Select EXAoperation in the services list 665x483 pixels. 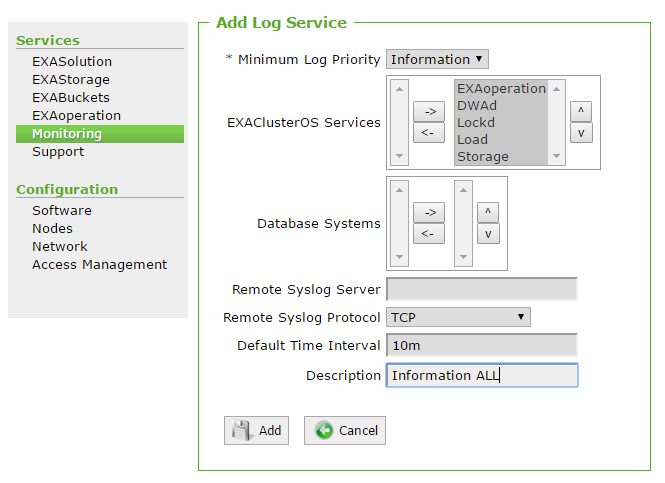(501, 88)
